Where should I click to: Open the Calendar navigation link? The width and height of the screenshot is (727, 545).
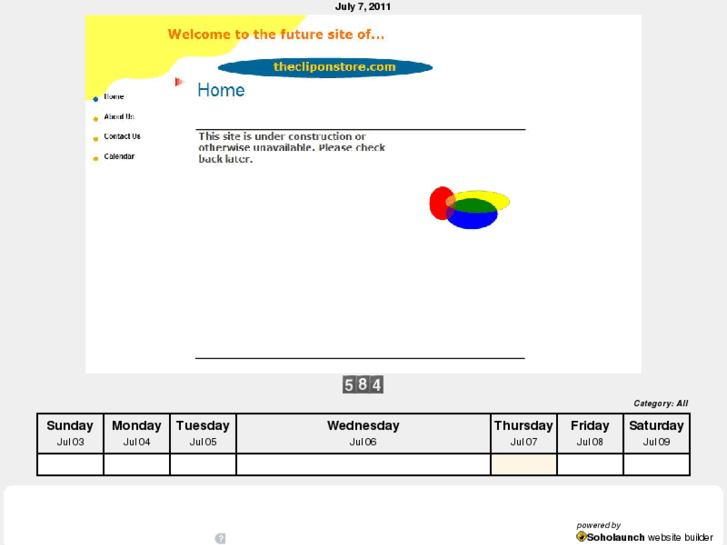pos(119,156)
